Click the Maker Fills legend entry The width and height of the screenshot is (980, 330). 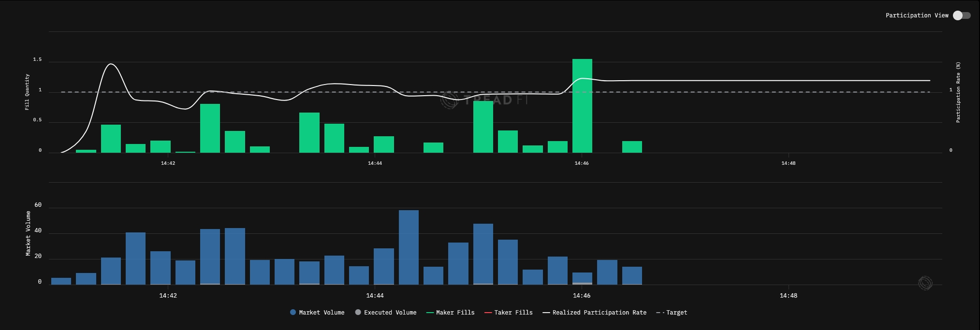point(450,313)
